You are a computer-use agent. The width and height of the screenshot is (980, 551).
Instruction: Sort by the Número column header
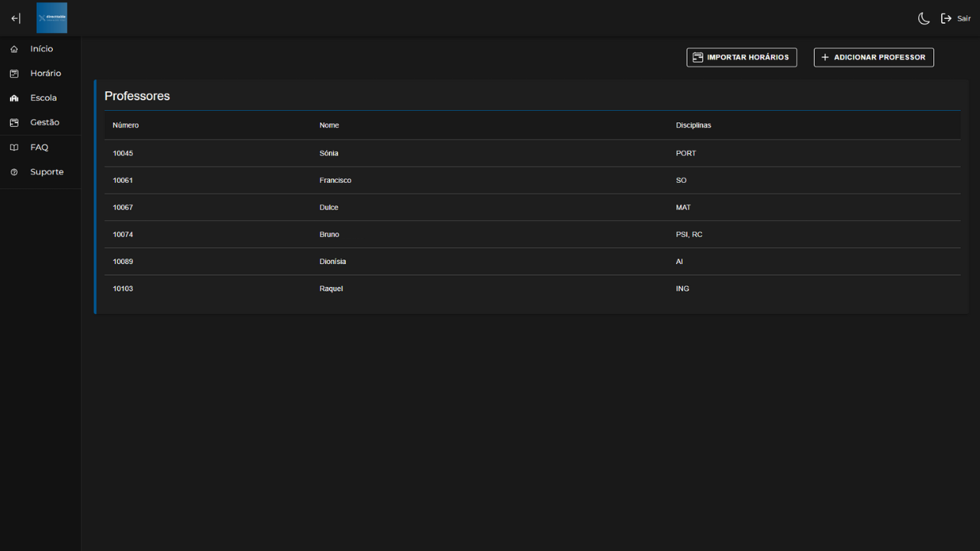click(x=126, y=126)
